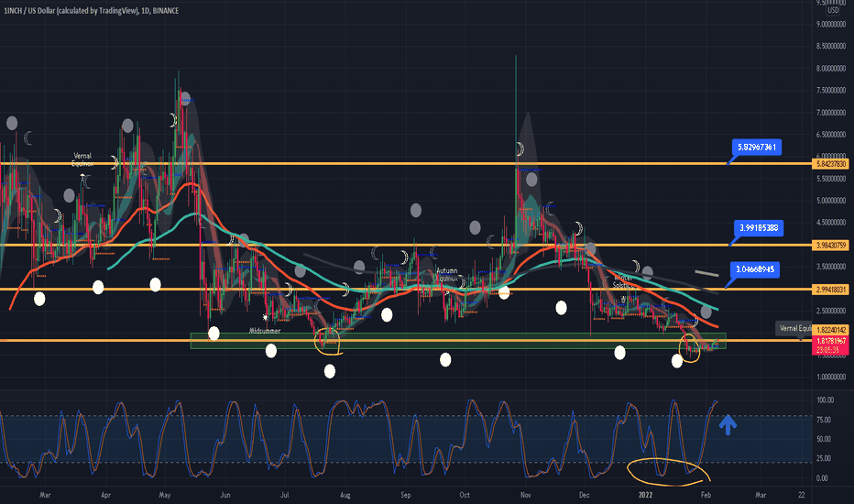Click the 7.00000000 price axis tick

tap(831, 112)
